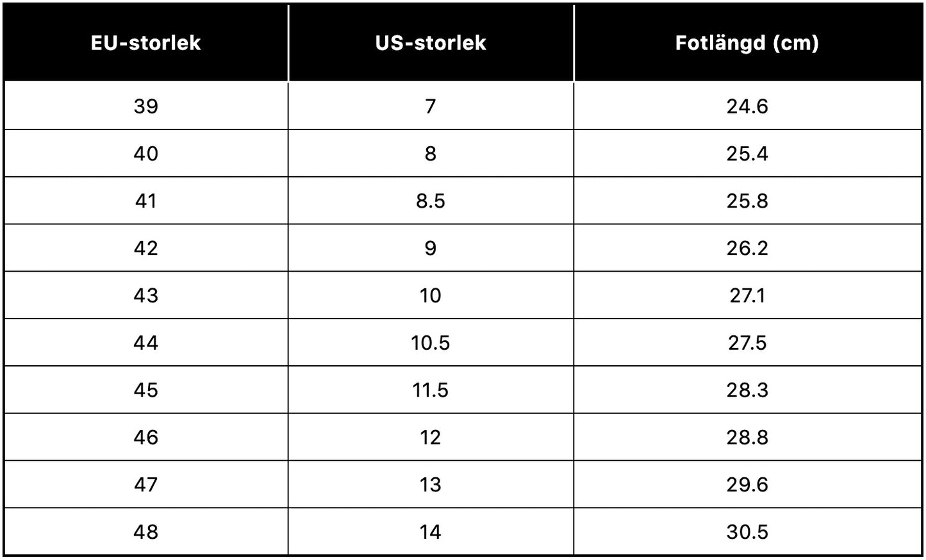Select the EU size 46 cell

146,438
